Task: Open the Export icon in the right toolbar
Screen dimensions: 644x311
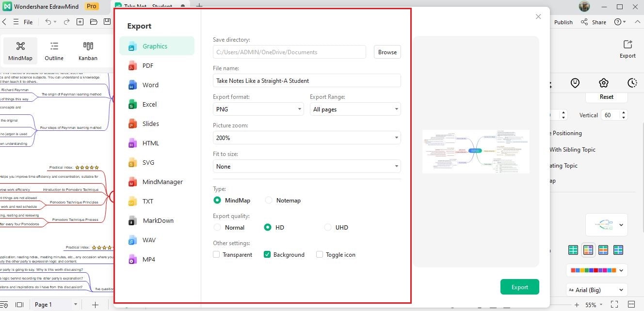Action: click(x=628, y=49)
